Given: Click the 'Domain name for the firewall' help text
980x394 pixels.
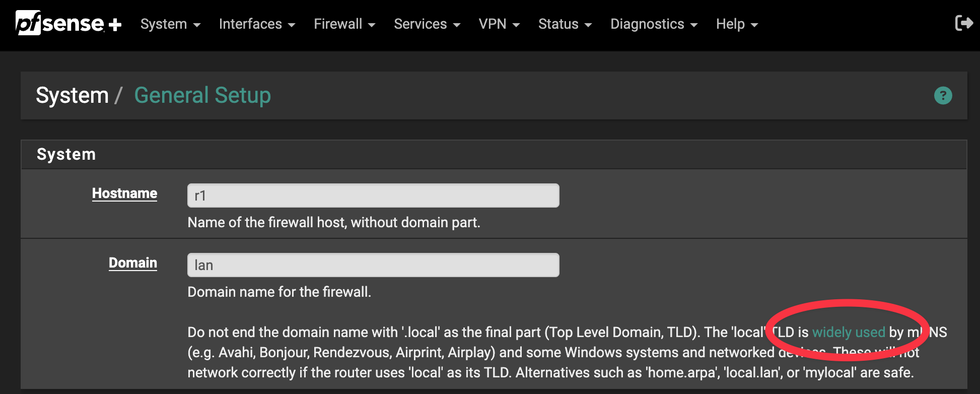Looking at the screenshot, I should [279, 292].
